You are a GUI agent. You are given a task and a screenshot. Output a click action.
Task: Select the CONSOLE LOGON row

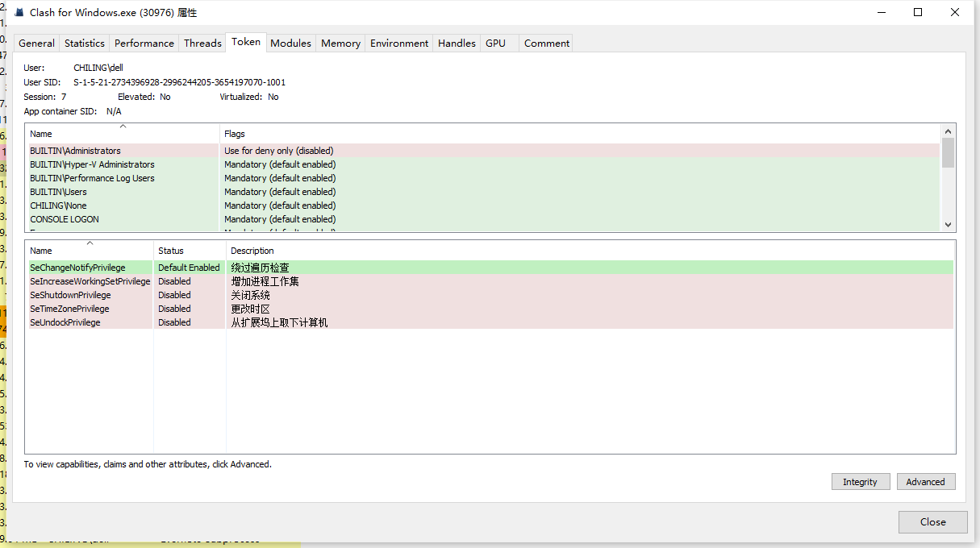coord(483,219)
